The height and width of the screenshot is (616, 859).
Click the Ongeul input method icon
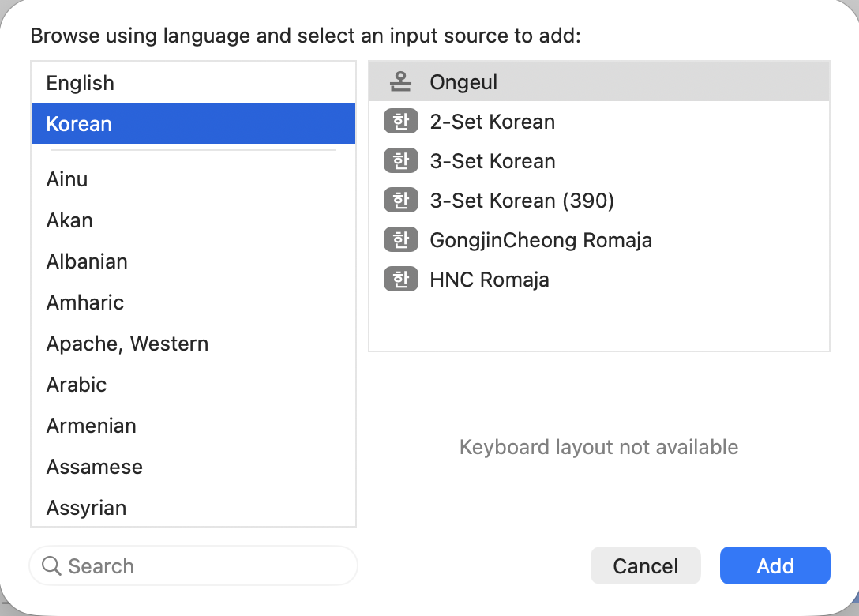coord(401,81)
